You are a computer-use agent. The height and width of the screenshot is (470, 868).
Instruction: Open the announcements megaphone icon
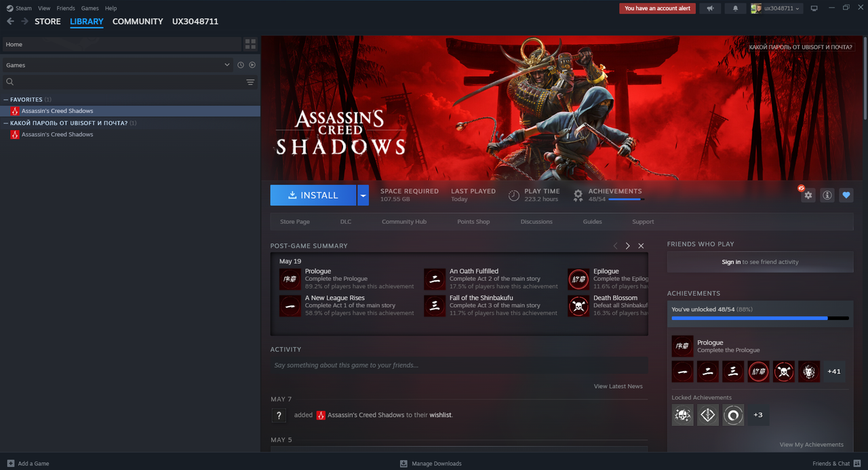coord(710,8)
